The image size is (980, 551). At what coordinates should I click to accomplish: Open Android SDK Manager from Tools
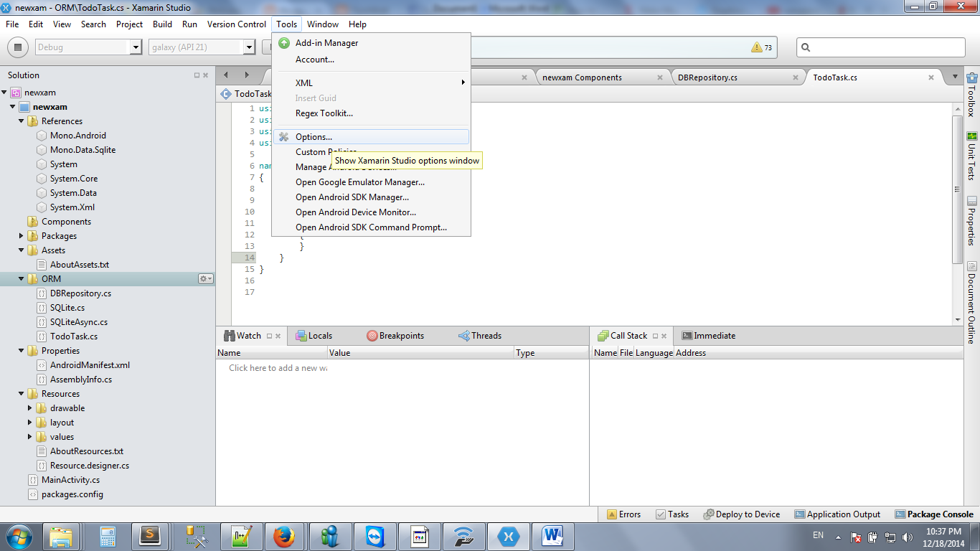[x=371, y=197]
